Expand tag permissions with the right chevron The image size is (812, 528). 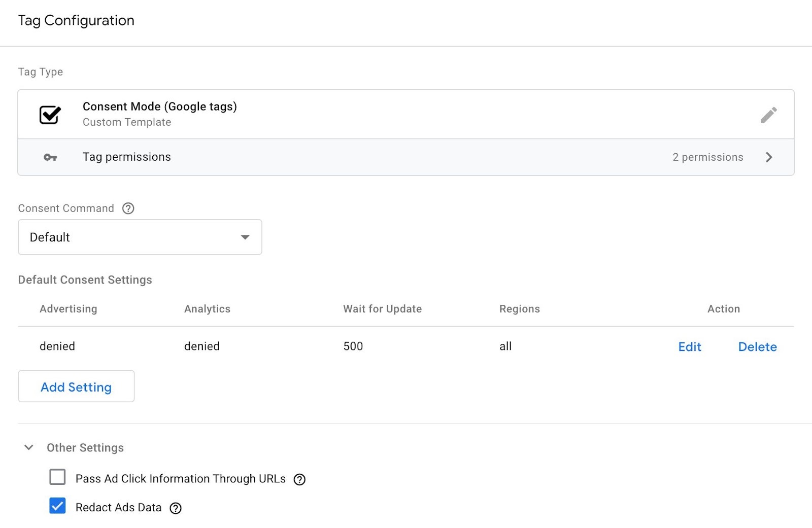769,157
